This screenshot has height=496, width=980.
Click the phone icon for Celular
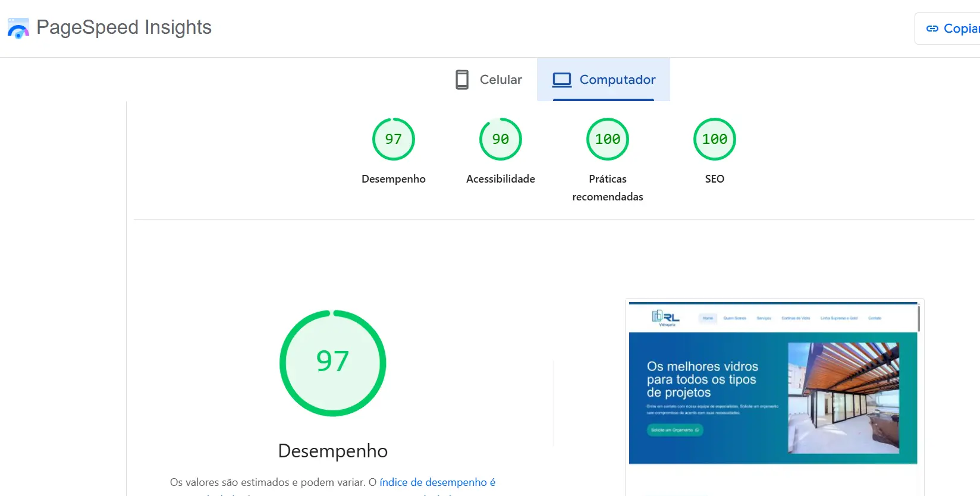pos(462,80)
